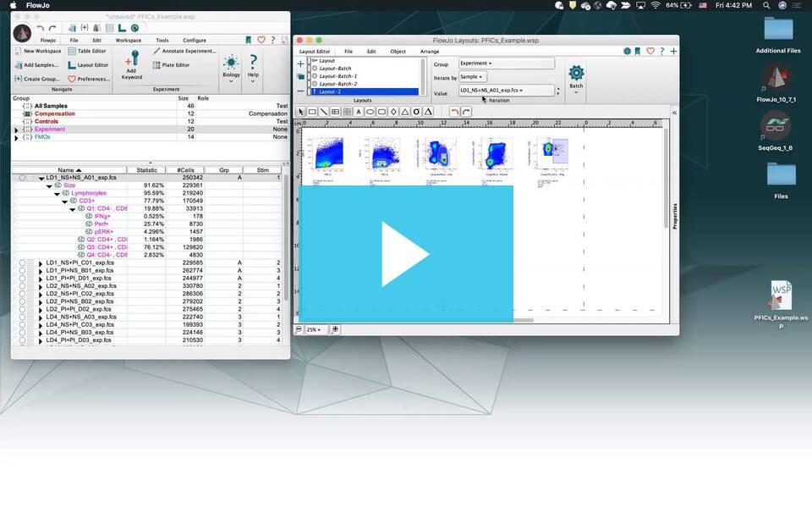
Task: Click the minus button to delete layout
Action: (300, 91)
